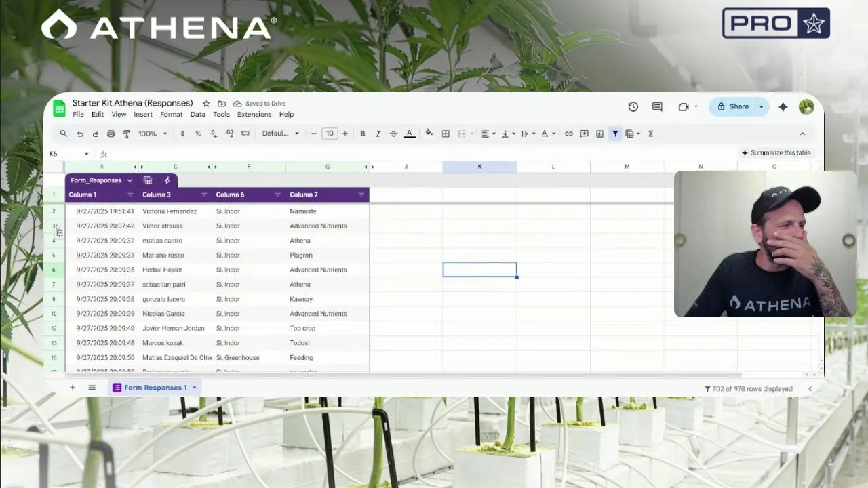Open the Format menu
Image resolution: width=868 pixels, height=488 pixels.
[x=172, y=115]
